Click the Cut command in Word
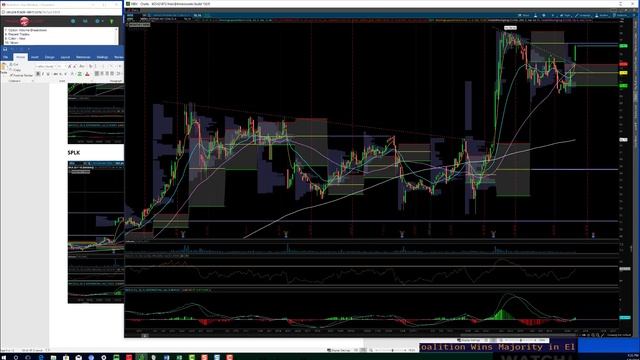Screen dimensions: 640x360 click(x=14, y=64)
